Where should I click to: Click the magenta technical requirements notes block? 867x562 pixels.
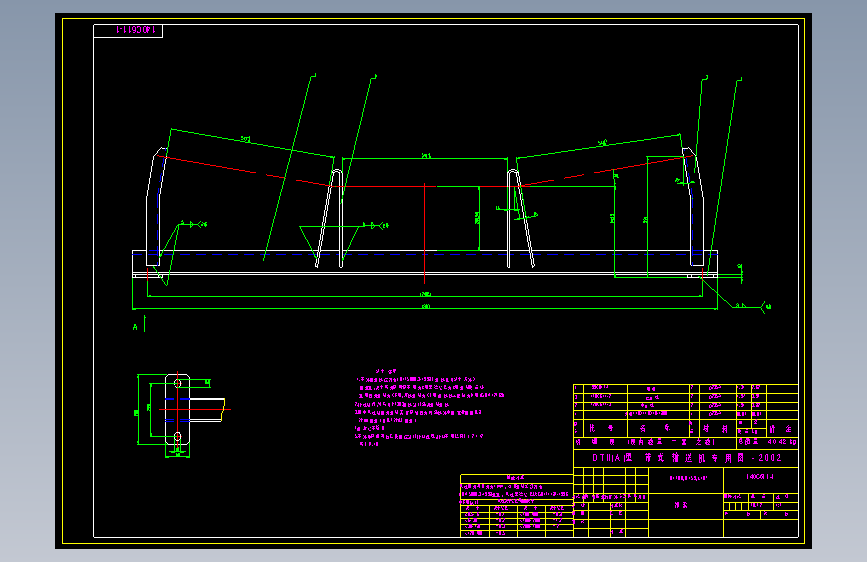coord(429,408)
